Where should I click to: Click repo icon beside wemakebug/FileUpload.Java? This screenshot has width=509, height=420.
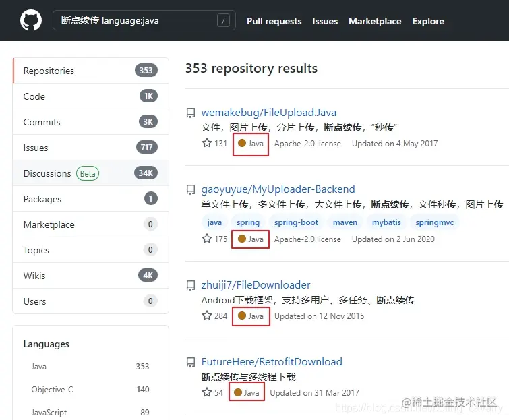point(191,113)
